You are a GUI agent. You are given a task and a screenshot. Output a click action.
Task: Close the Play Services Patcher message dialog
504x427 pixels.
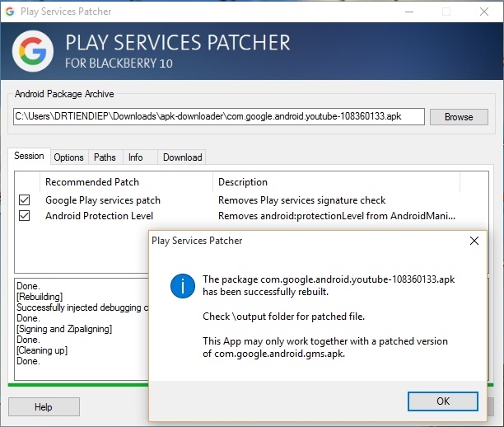pos(474,241)
